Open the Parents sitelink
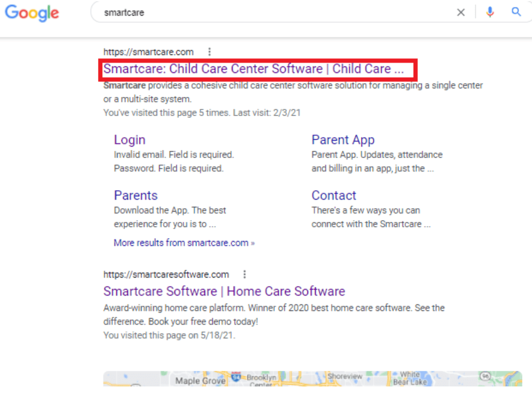This screenshot has width=532, height=396. point(136,195)
